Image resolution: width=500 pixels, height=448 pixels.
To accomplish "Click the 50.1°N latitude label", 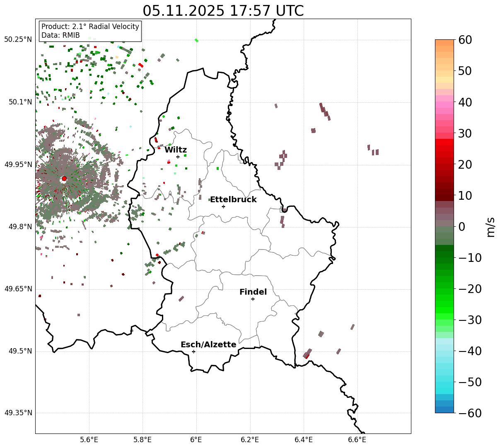I will coord(20,102).
